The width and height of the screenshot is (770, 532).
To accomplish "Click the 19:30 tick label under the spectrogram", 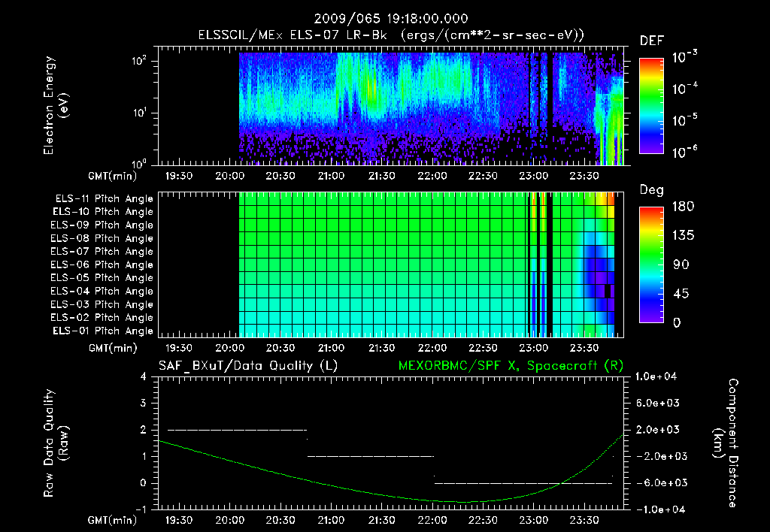I will [179, 176].
